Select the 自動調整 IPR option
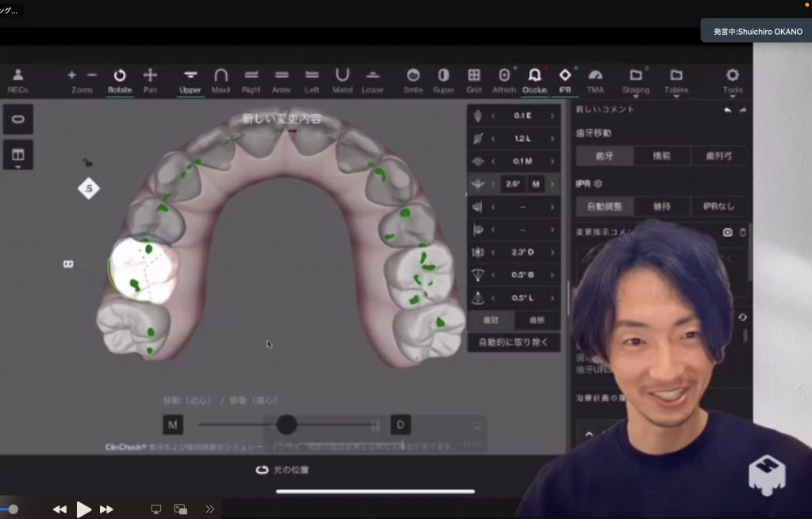The image size is (812, 519). pos(605,207)
